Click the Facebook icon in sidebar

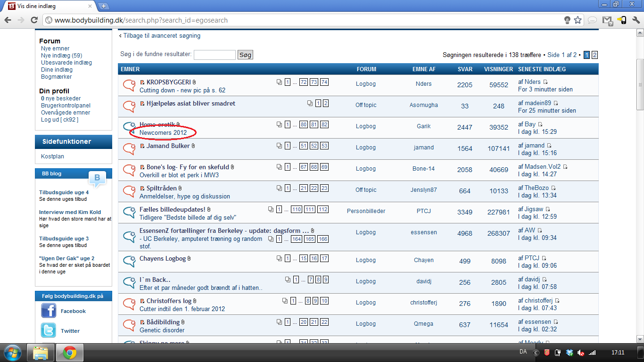pos(49,311)
